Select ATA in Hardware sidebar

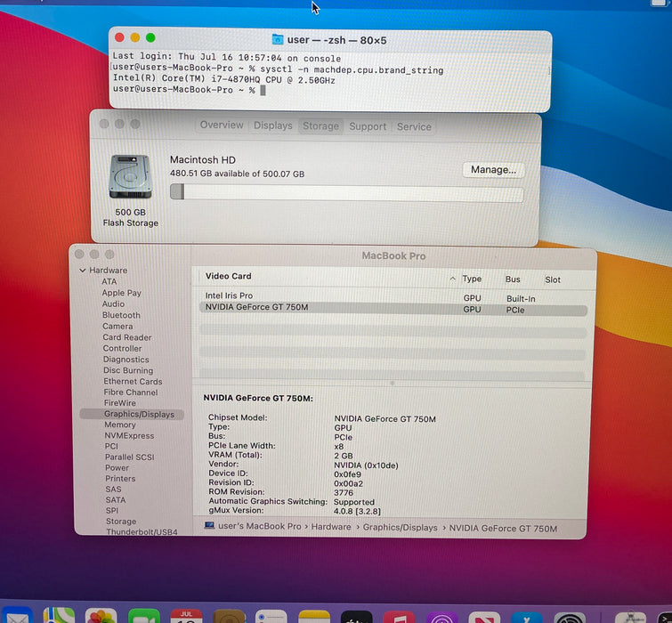pos(109,281)
